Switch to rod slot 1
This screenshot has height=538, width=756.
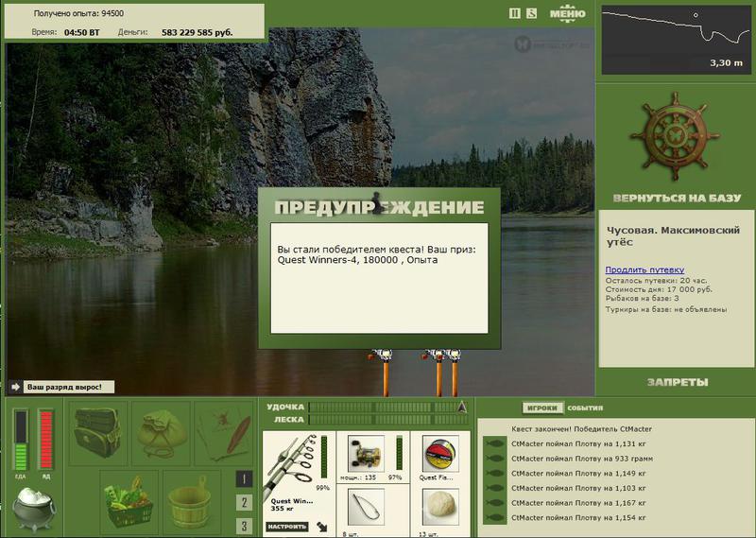[x=244, y=478]
